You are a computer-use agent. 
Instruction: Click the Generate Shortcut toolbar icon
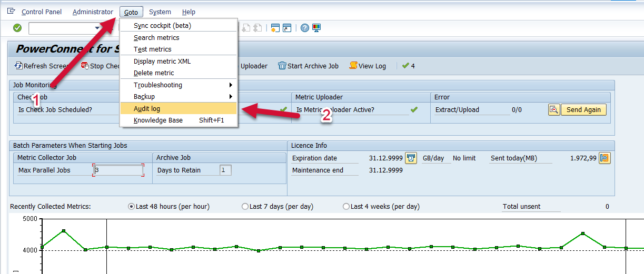pos(286,28)
